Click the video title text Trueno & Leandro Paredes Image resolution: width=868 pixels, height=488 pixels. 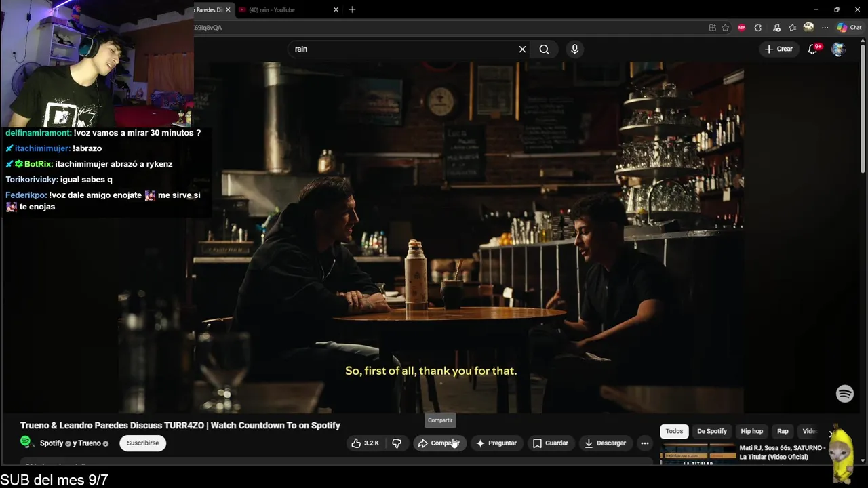click(x=180, y=426)
